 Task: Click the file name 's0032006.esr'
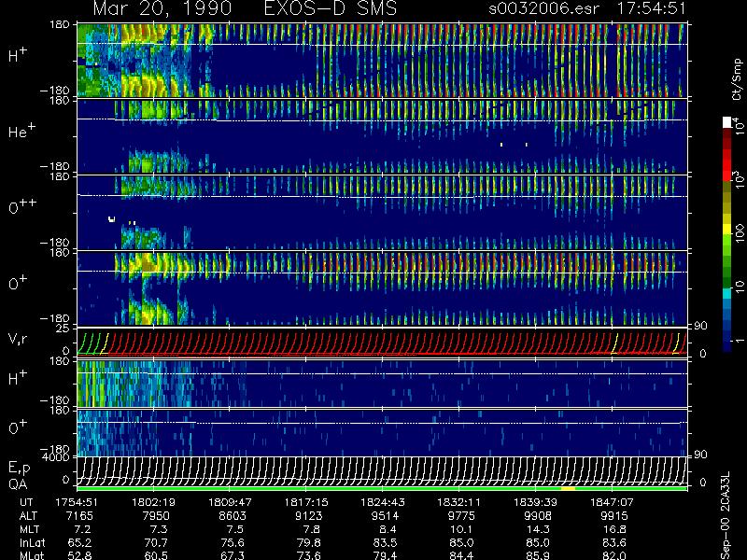(543, 8)
